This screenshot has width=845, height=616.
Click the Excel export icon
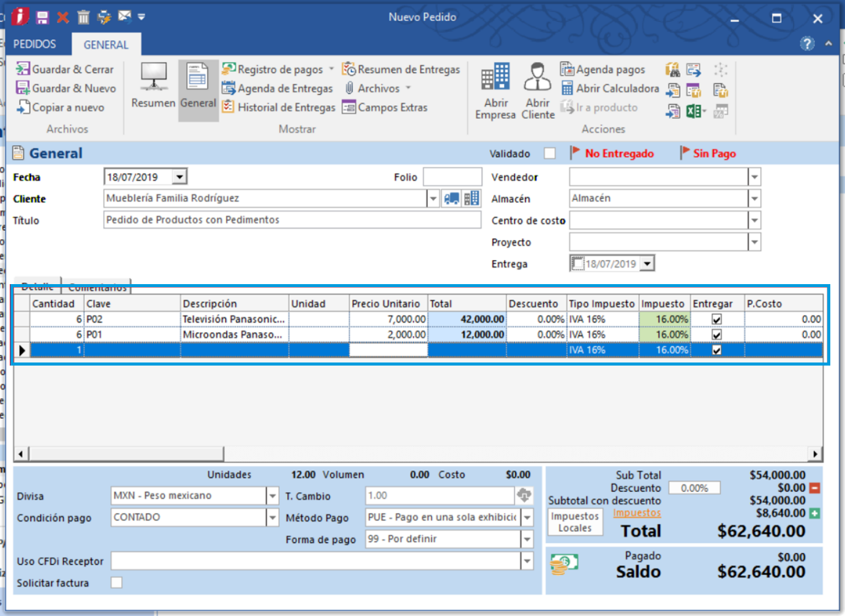[x=693, y=111]
